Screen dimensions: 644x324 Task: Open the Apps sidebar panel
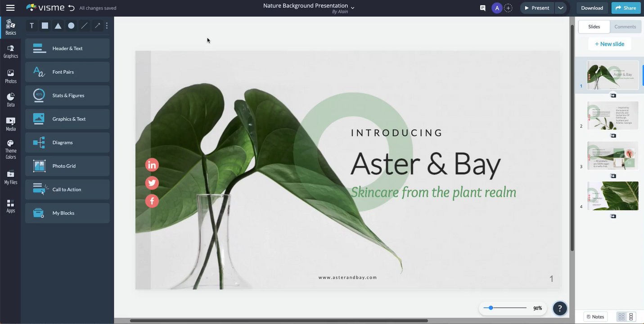(x=10, y=206)
